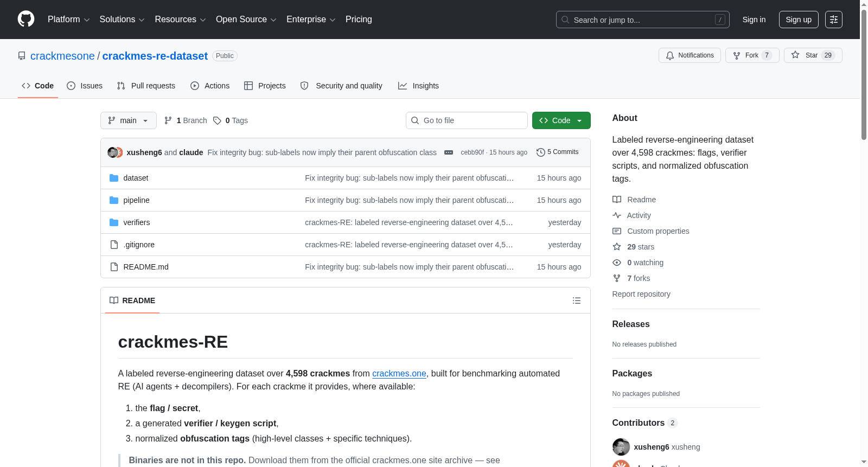
Task: Open the Report repository link
Action: pyautogui.click(x=641, y=294)
